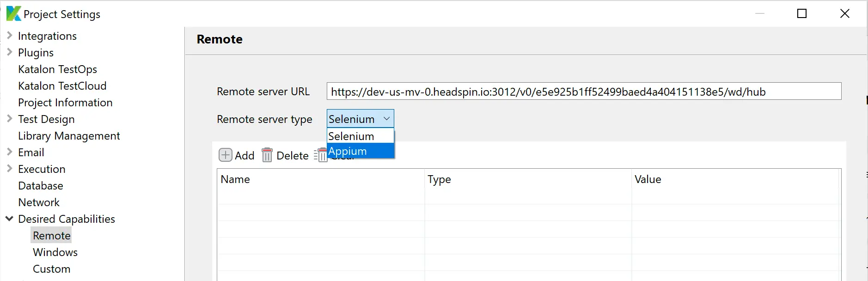Select Project Information in the sidebar

(65, 102)
